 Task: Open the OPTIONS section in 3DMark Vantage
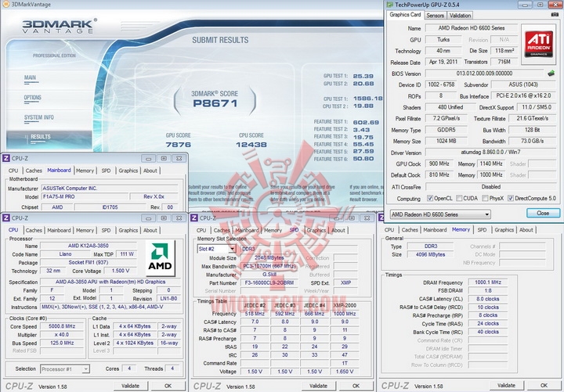point(32,97)
